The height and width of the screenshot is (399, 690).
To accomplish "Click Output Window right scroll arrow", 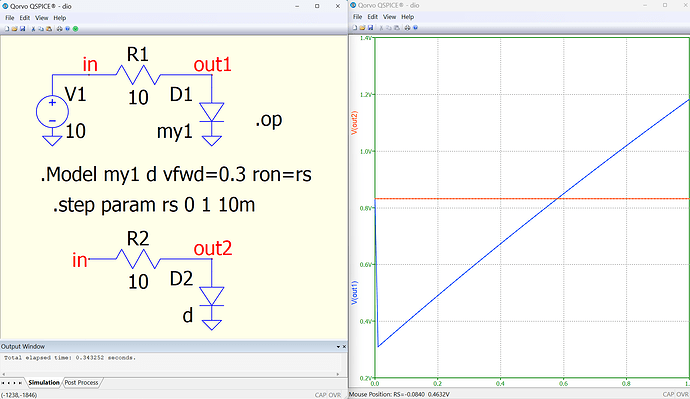I will point(338,374).
